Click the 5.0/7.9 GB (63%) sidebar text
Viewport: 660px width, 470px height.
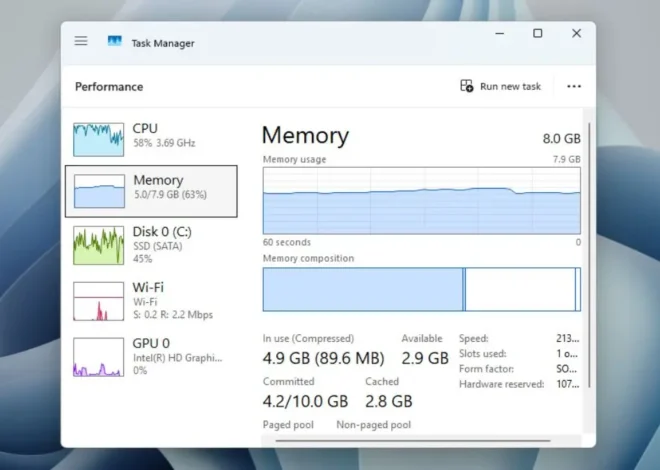[x=170, y=195]
